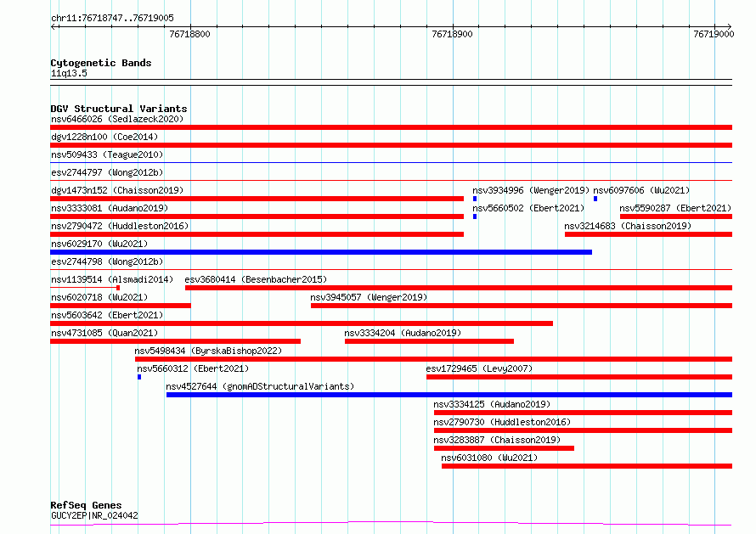Click nsv1139514 (Alsmadi2014) label
The image size is (756, 534).
[x=112, y=279]
